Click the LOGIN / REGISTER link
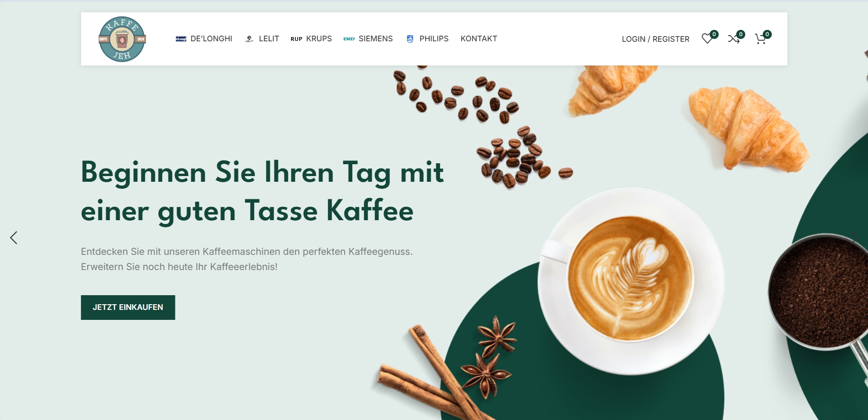Image resolution: width=868 pixels, height=420 pixels. (x=656, y=39)
